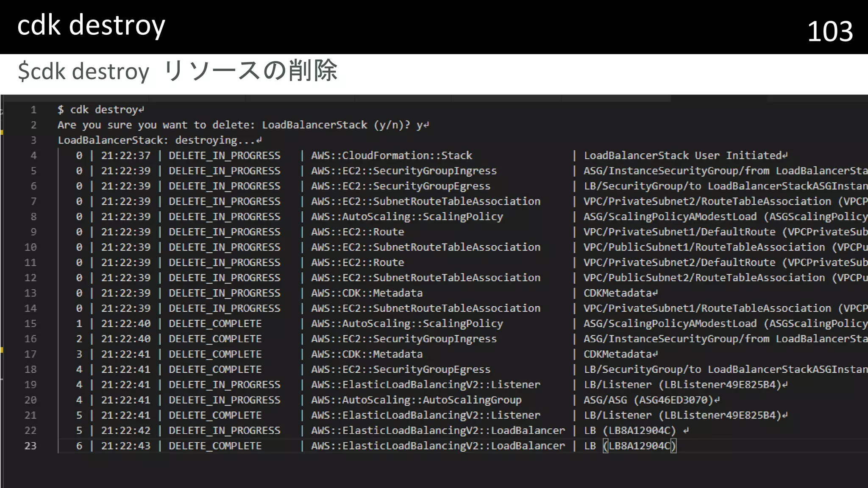
Task: Click line number 23 in gutter
Action: click(31, 445)
